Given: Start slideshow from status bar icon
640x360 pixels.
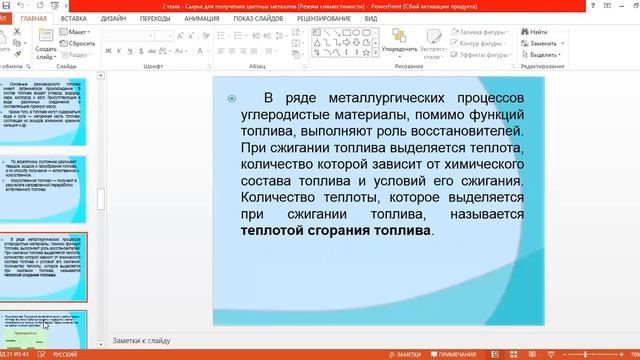Looking at the screenshot, I should pyautogui.click(x=551, y=354).
